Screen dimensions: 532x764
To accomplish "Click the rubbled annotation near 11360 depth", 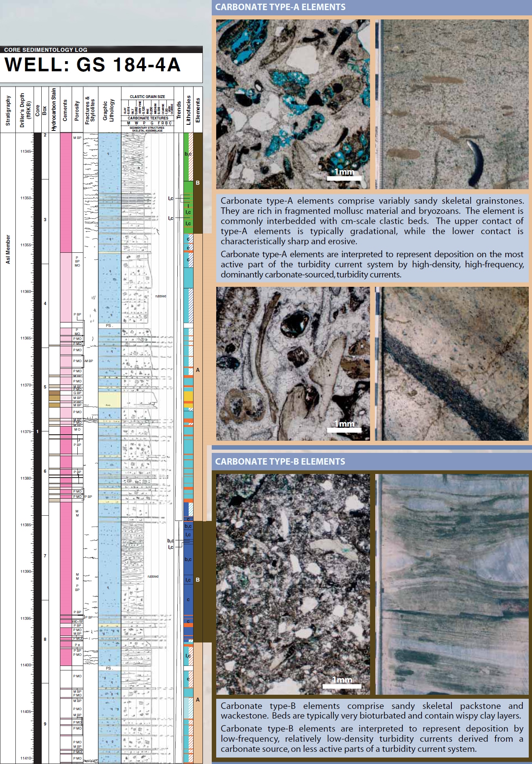I will coord(160,296).
